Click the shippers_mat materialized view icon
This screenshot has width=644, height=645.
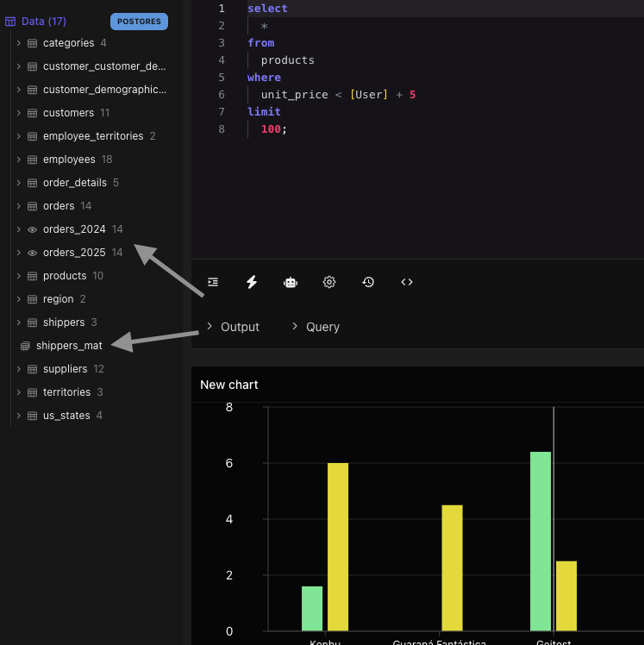pyautogui.click(x=25, y=346)
